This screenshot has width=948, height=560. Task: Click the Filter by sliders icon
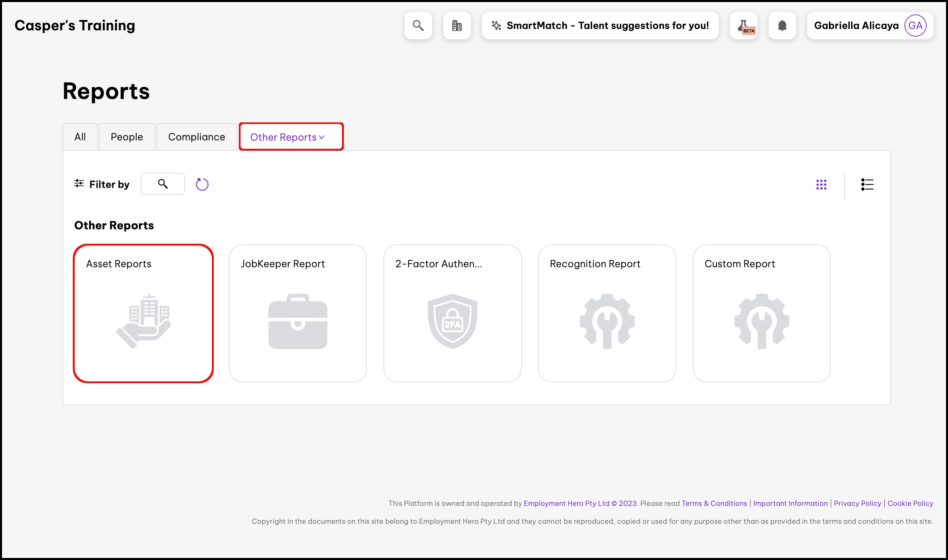(x=79, y=184)
